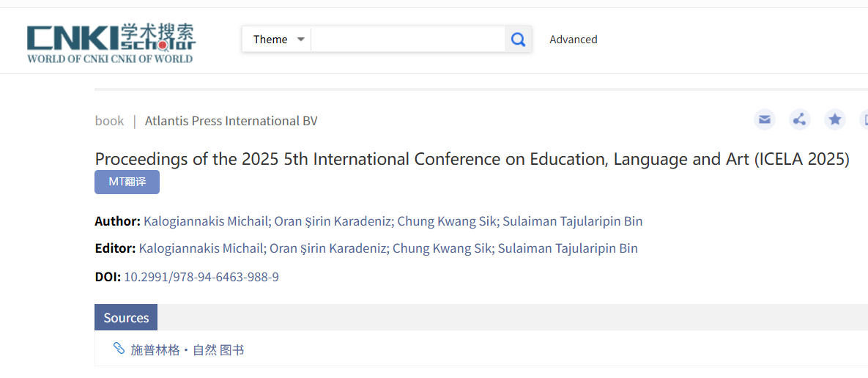Viewport: 868px width, 378px height.
Task: Click the magnifier search icon
Action: pos(518,40)
